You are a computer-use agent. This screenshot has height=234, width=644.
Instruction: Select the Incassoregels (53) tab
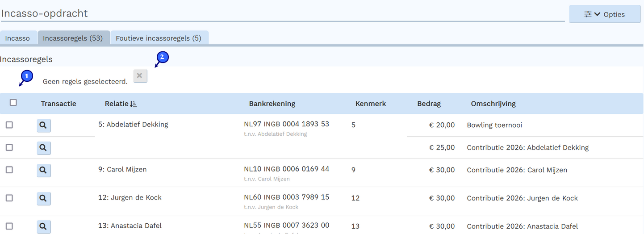pyautogui.click(x=73, y=38)
